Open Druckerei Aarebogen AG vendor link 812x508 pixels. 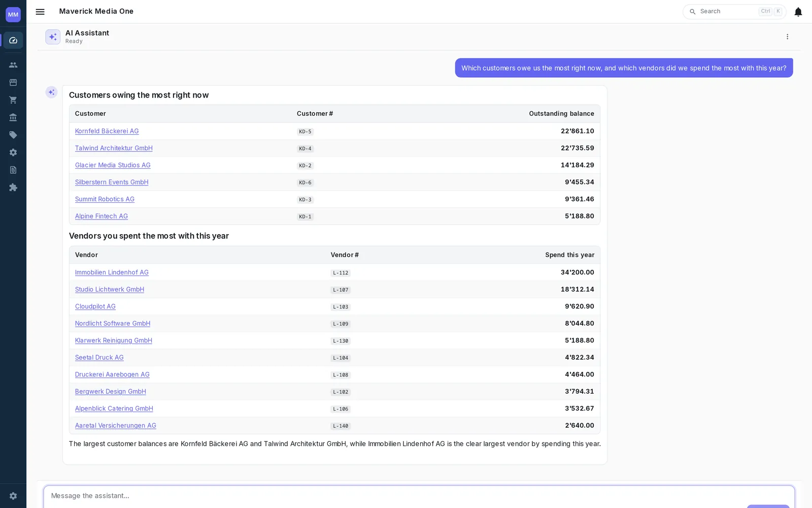coord(112,374)
